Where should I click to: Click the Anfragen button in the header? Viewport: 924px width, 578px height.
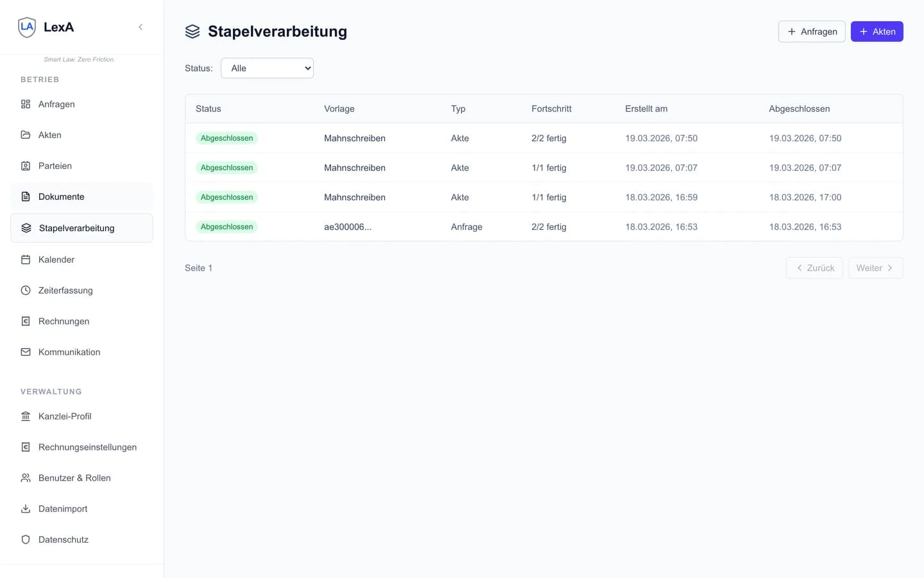(x=811, y=31)
